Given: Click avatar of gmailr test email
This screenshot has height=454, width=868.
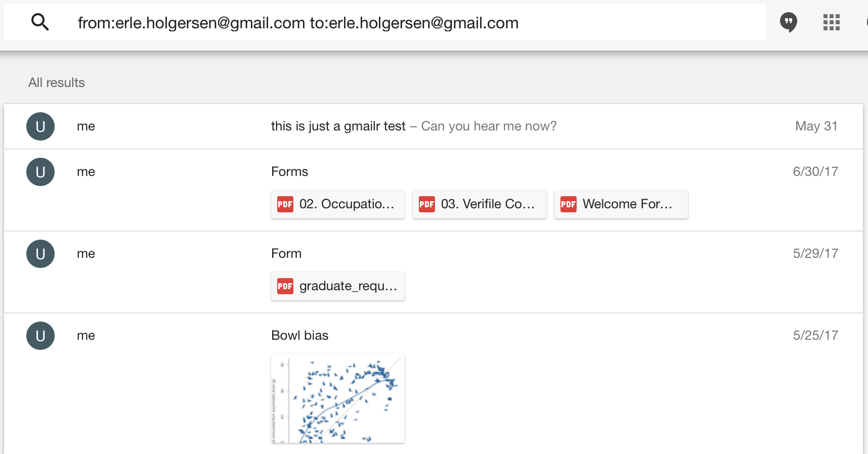Looking at the screenshot, I should [x=40, y=126].
